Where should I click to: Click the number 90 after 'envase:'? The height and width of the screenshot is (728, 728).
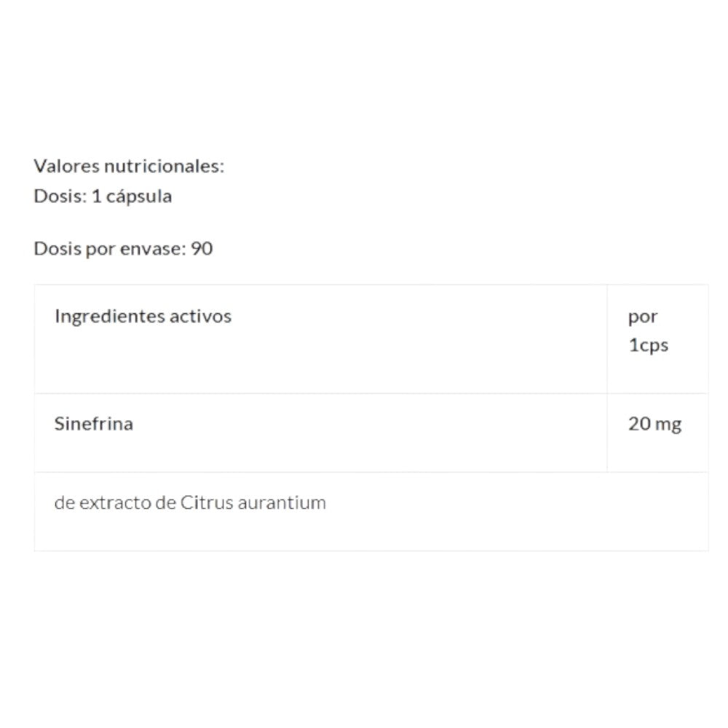(x=202, y=249)
